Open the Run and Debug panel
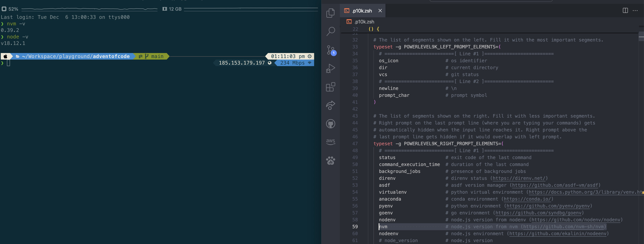The height and width of the screenshot is (244, 644). coord(330,68)
